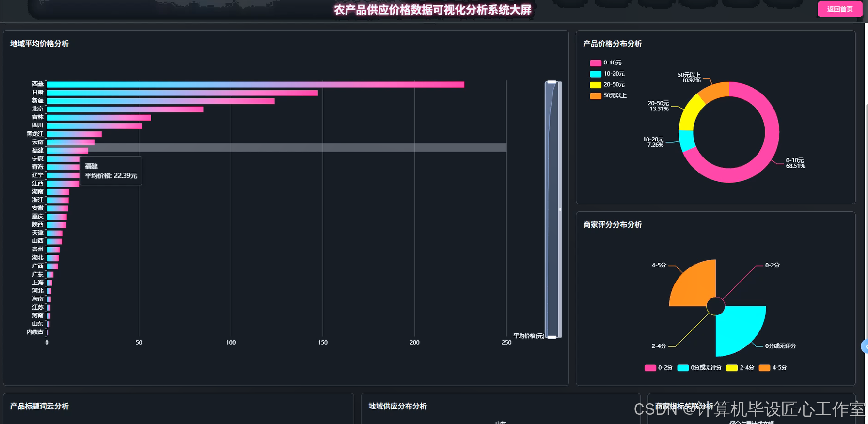The image size is (868, 424).
Task: Click the 江西 axis label
Action: [38, 184]
